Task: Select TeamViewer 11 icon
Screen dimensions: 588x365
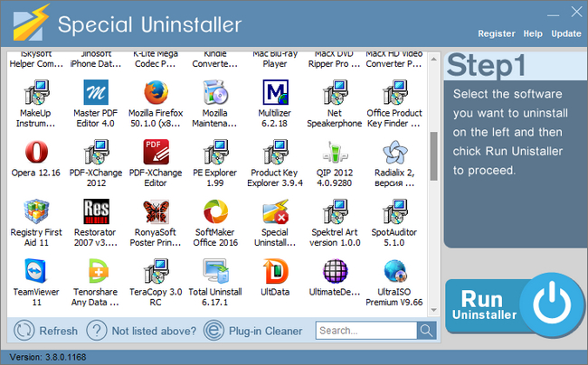Action: tap(36, 271)
